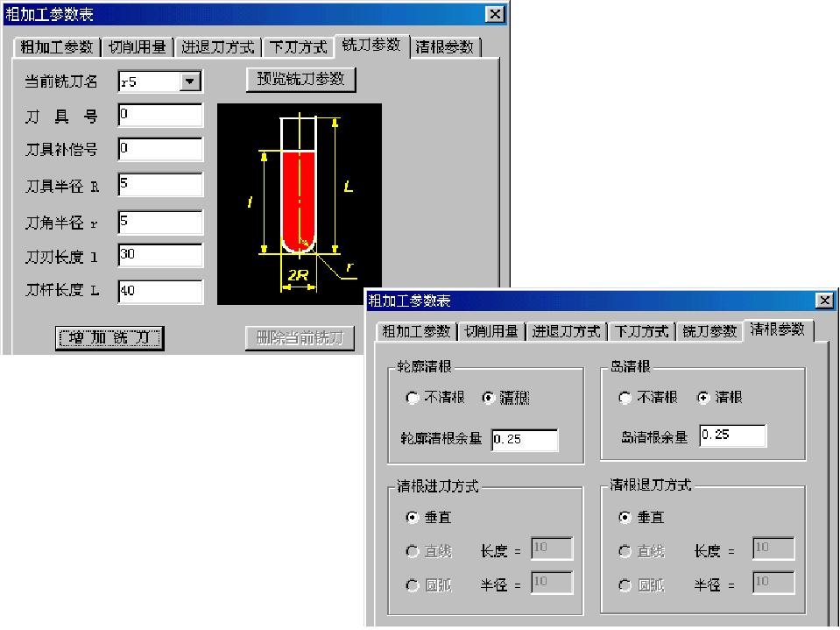Image resolution: width=840 pixels, height=630 pixels.
Task: Select 不清根 under 轮廓清根 group
Action: coord(413,398)
